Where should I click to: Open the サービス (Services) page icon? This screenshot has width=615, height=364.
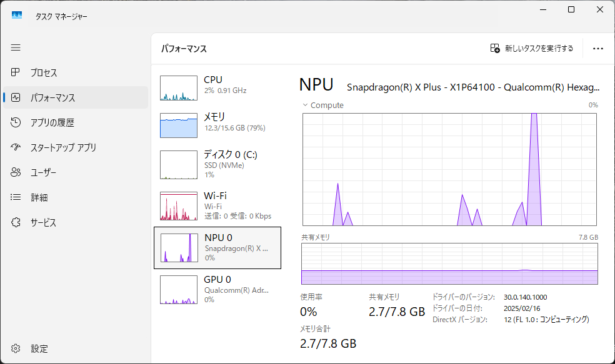pyautogui.click(x=16, y=222)
